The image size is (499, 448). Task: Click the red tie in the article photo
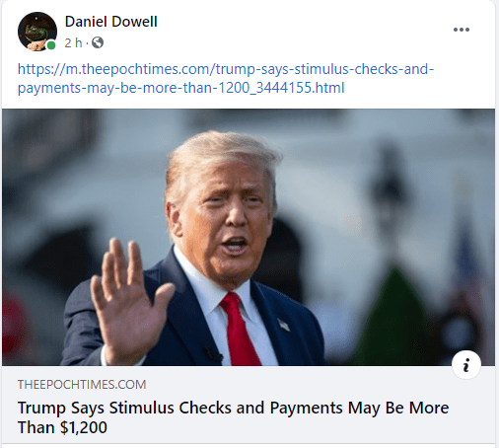239,331
